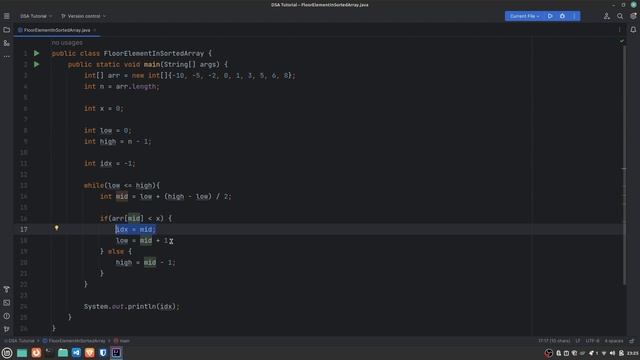The width and height of the screenshot is (640, 360).
Task: Click the editor vertical scrollbar
Action: coord(624,163)
